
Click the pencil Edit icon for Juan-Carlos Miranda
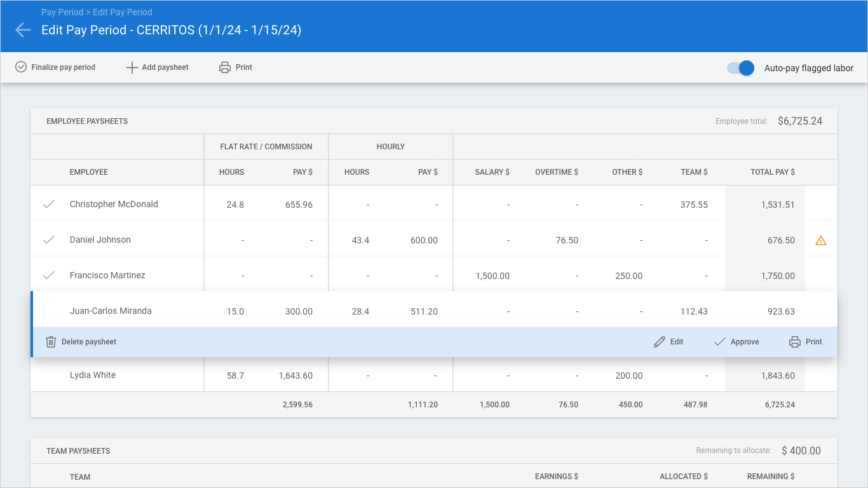[x=660, y=342]
